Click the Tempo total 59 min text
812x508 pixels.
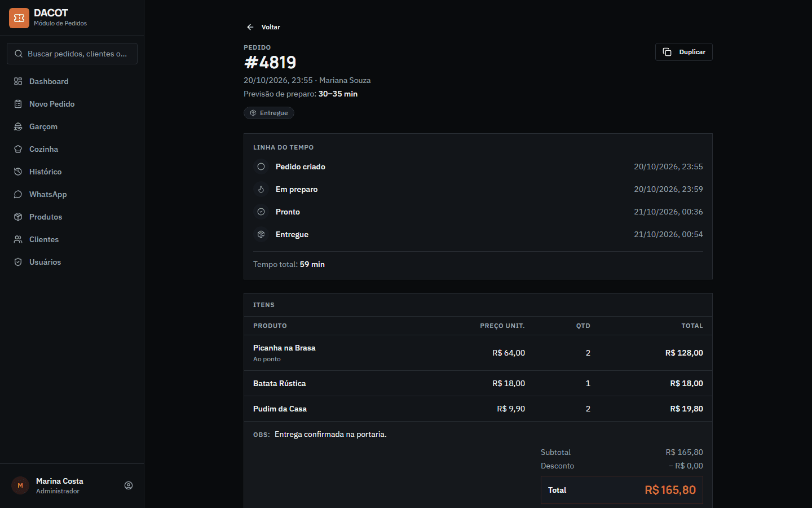tap(289, 264)
